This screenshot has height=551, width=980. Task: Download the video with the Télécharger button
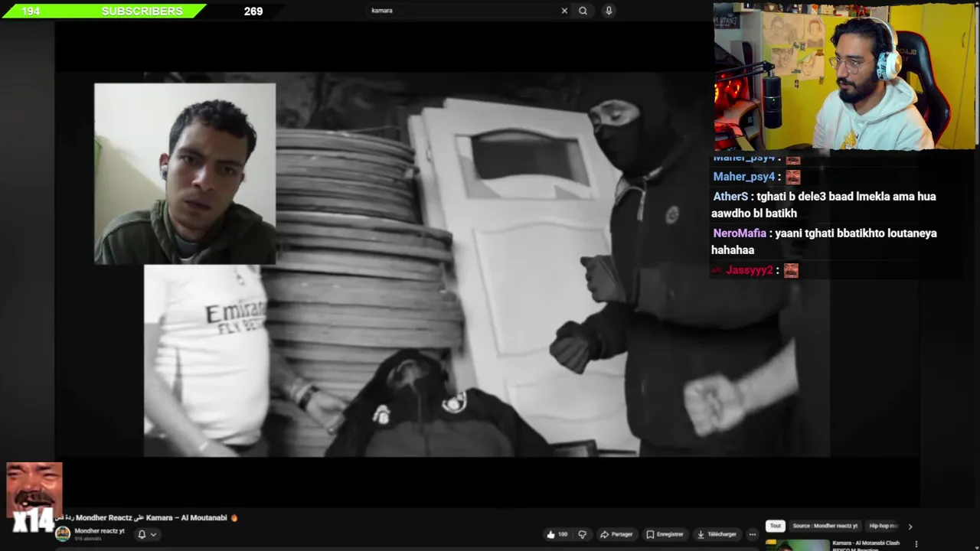pyautogui.click(x=717, y=534)
